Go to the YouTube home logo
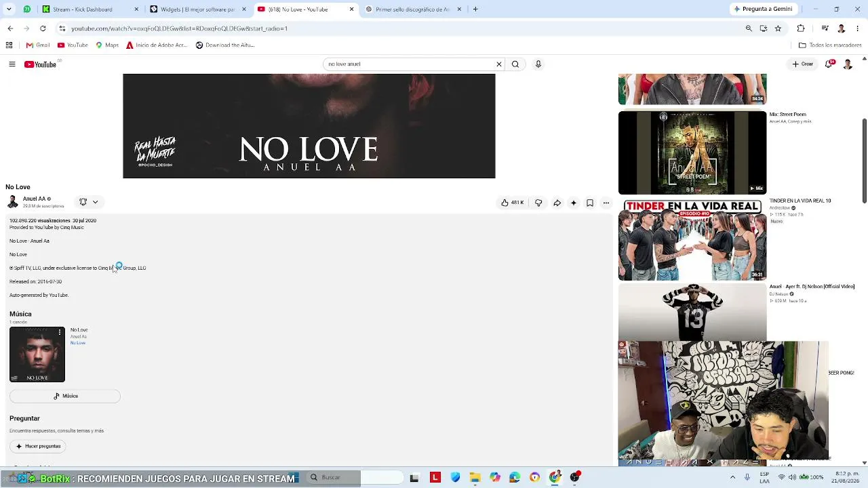This screenshot has width=868, height=488. (x=40, y=64)
